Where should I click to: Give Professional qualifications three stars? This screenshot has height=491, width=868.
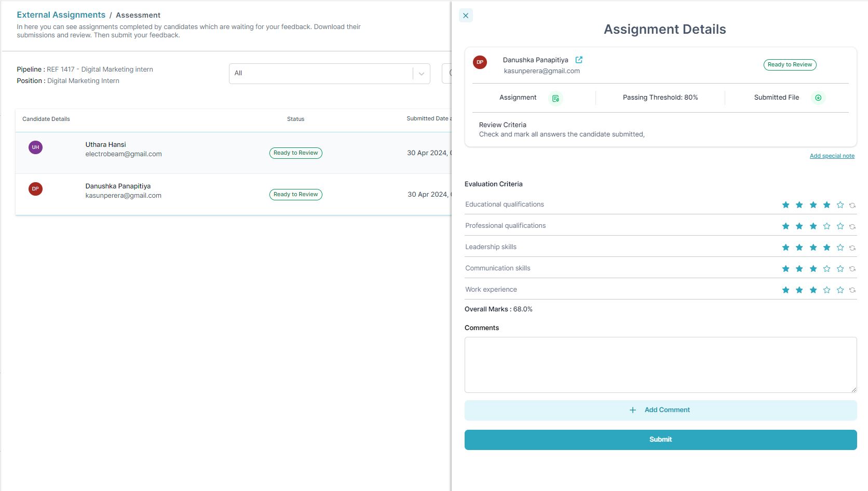(x=813, y=226)
